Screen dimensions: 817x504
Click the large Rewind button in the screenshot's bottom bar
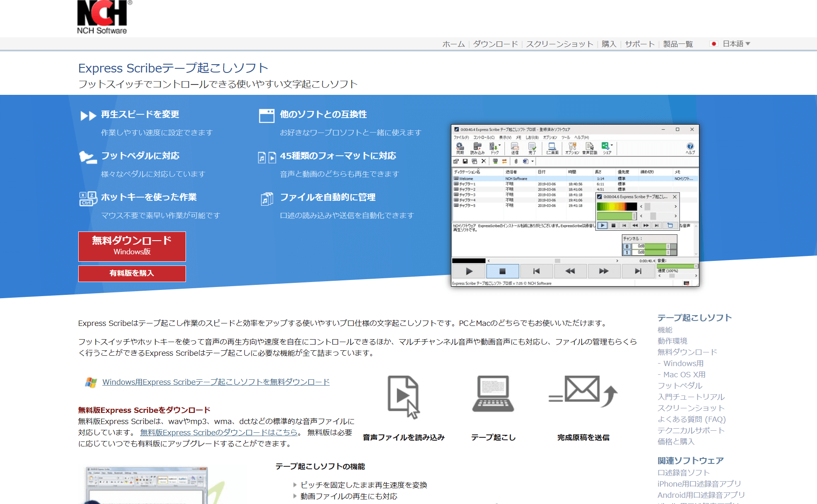point(570,271)
